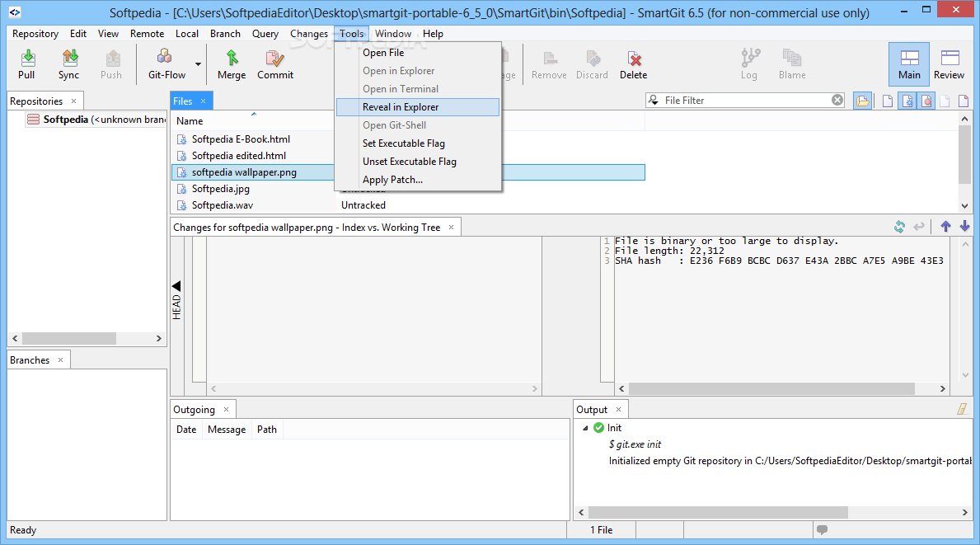Open the Blame view icon
Screen dimensions: 980x545
[x=792, y=64]
